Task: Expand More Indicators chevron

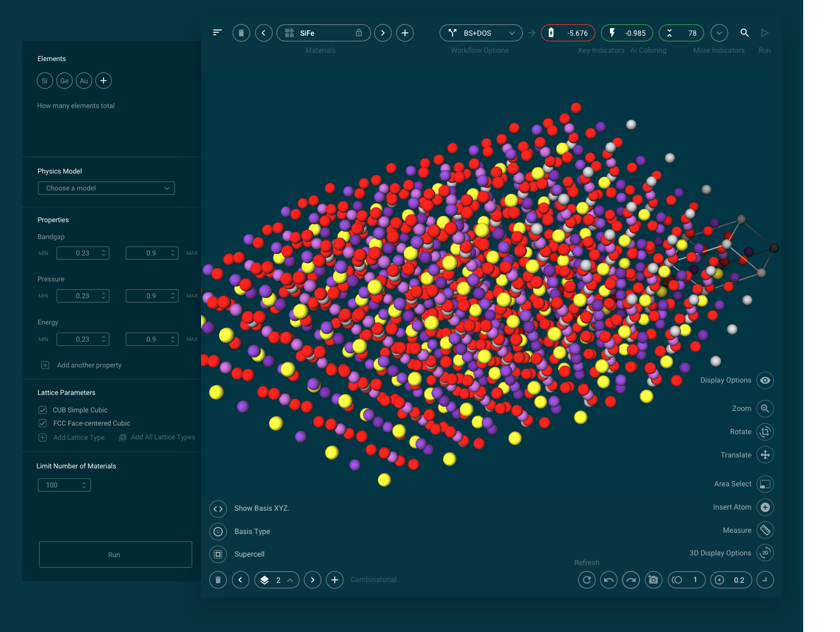Action: pyautogui.click(x=719, y=33)
